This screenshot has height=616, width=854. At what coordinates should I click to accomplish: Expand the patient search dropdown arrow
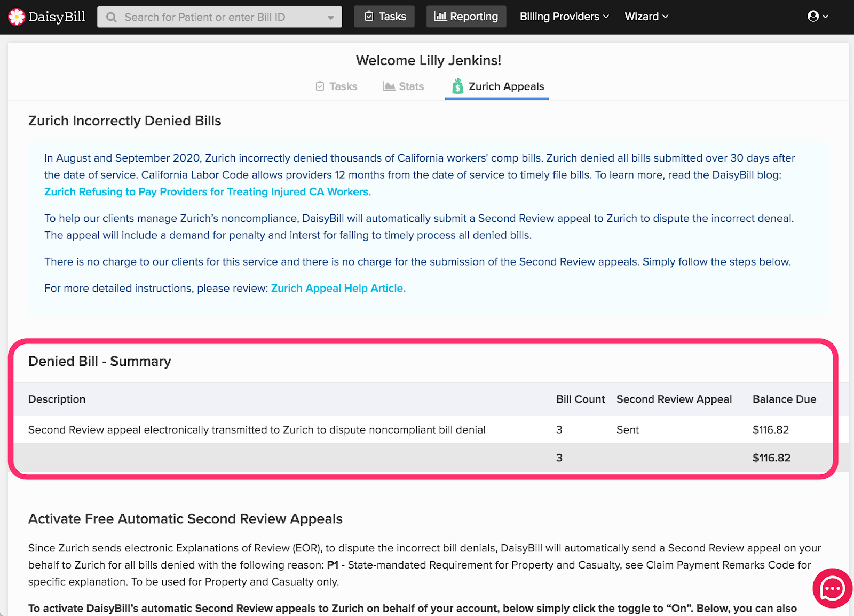tap(331, 18)
